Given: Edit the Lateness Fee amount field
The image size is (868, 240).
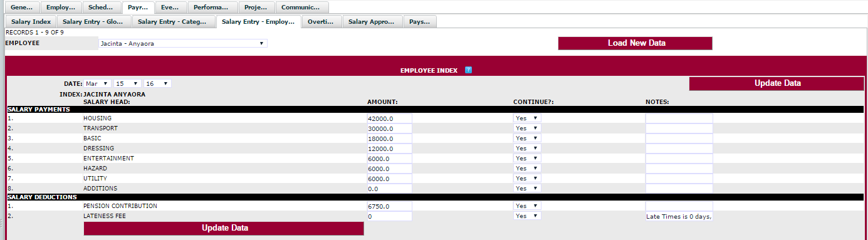Looking at the screenshot, I should (389, 216).
